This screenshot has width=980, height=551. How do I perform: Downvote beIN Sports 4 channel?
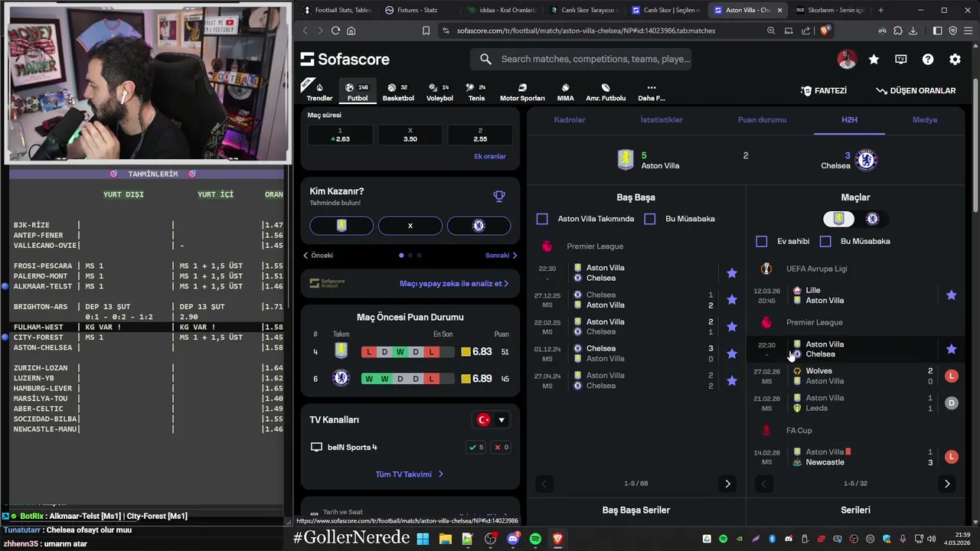tap(501, 447)
